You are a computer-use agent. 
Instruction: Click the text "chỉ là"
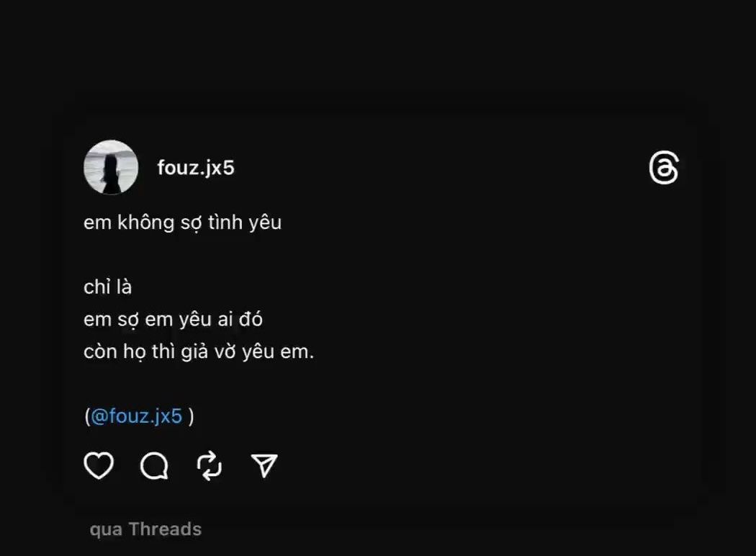pos(107,287)
